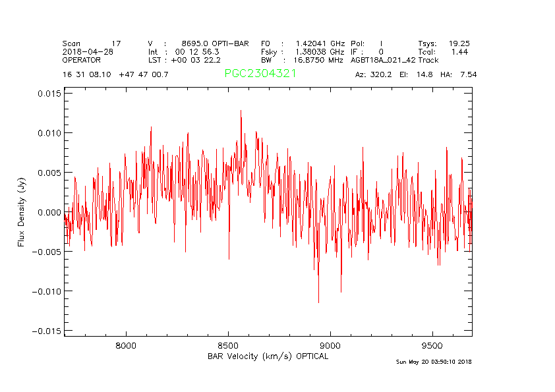Click the Tsys value 19.25
Image resolution: width=555 pixels, height=392 pixels.
459,43
